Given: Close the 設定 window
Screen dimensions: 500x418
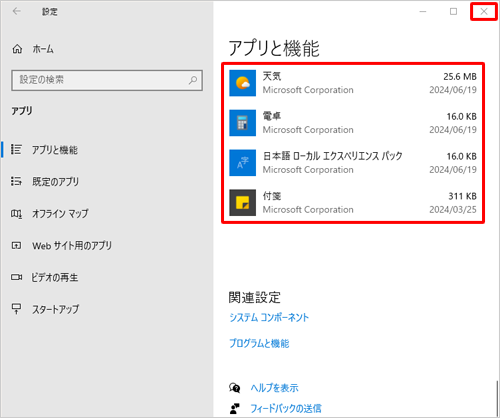Looking at the screenshot, I should (484, 11).
